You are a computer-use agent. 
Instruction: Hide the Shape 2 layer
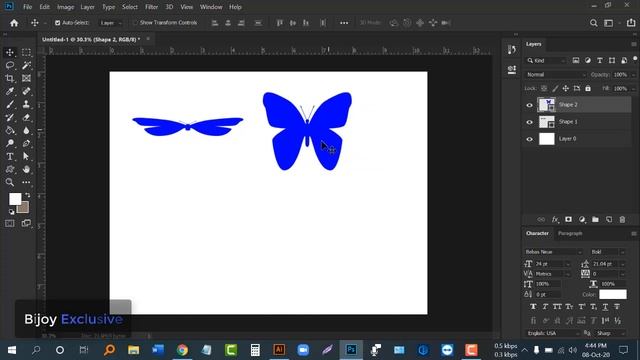coord(529,105)
